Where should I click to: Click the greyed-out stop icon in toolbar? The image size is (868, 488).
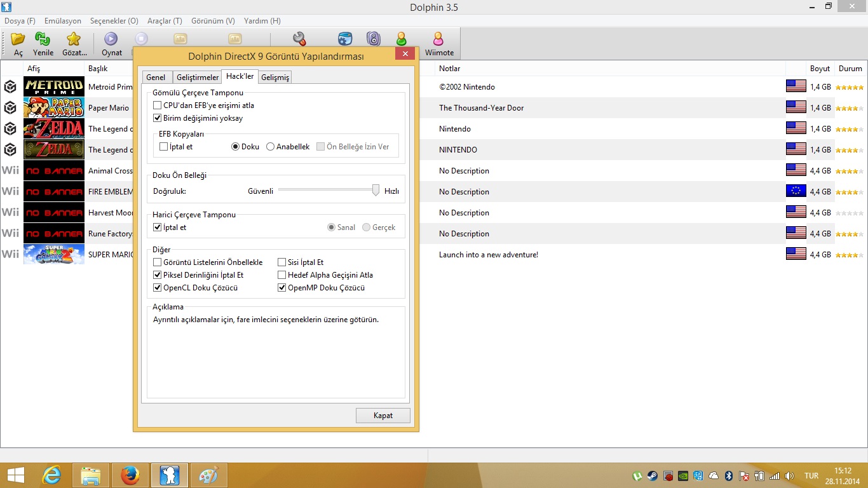(142, 39)
